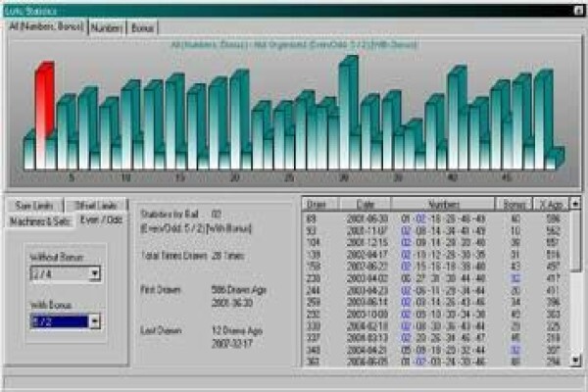Image resolution: width=588 pixels, height=392 pixels.
Task: Select the row for draw 139
Action: [435, 255]
